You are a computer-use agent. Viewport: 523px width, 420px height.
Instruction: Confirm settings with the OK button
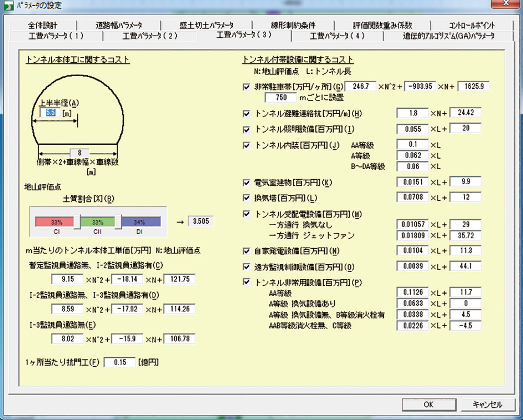point(429,405)
